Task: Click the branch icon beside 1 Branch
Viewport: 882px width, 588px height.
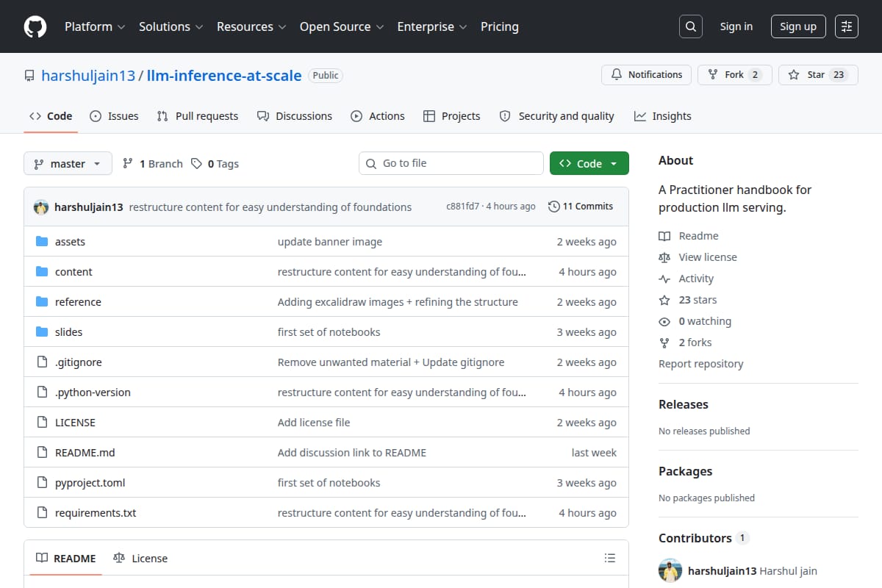Action: click(128, 164)
